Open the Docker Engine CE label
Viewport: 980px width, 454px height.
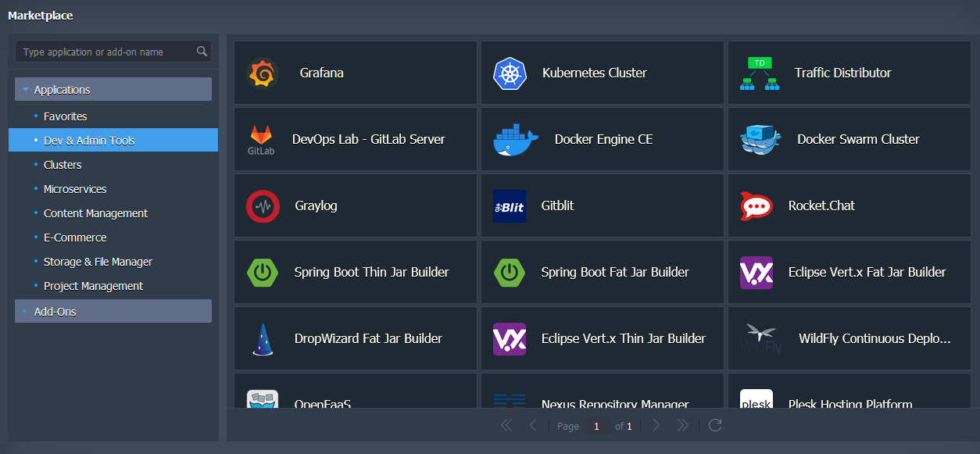[x=604, y=140]
